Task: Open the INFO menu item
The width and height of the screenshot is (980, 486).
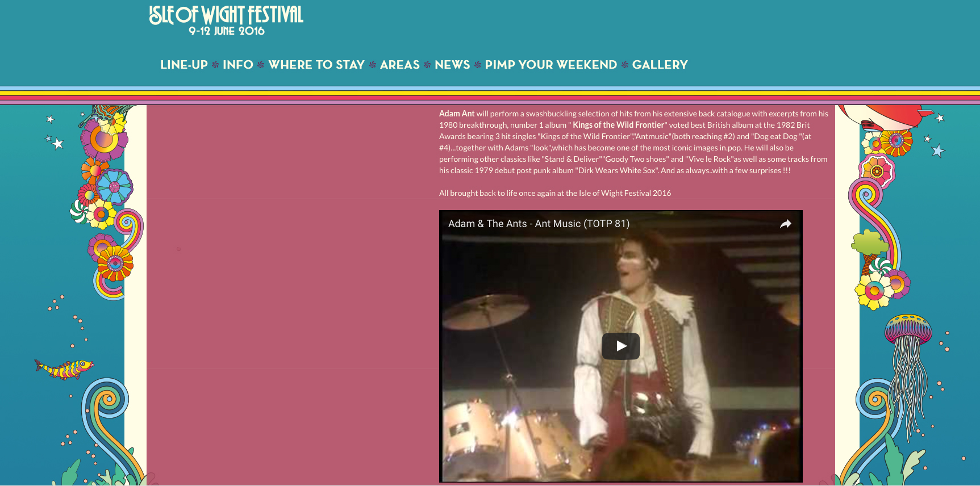Action: point(238,65)
